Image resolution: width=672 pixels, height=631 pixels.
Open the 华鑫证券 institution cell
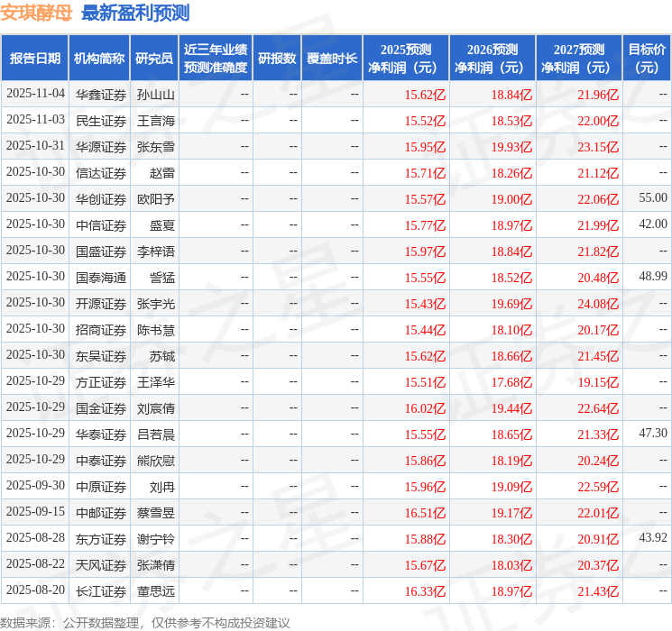click(100, 95)
